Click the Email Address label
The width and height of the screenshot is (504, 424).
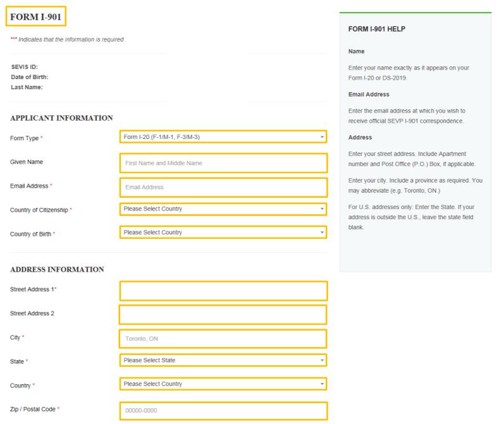(x=29, y=186)
